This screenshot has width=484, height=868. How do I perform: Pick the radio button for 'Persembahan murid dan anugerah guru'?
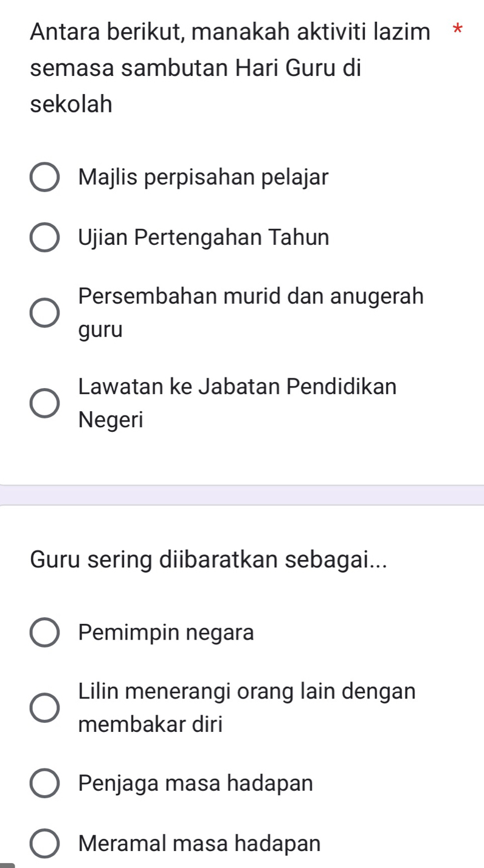click(45, 313)
